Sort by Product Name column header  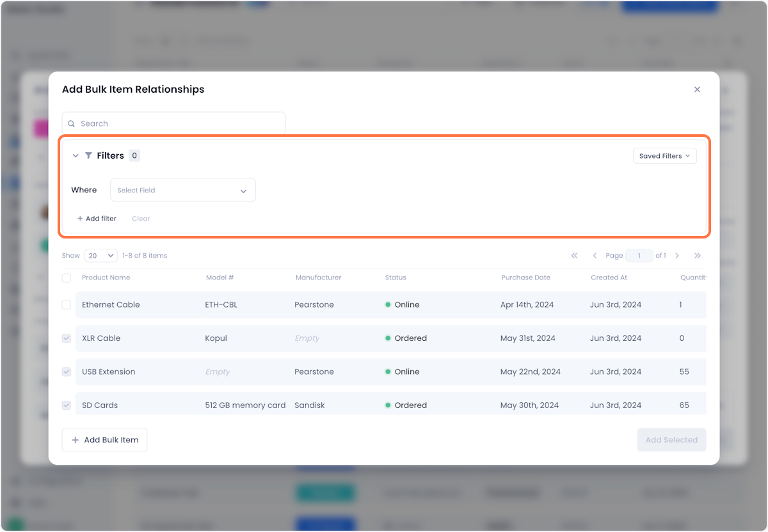click(106, 278)
